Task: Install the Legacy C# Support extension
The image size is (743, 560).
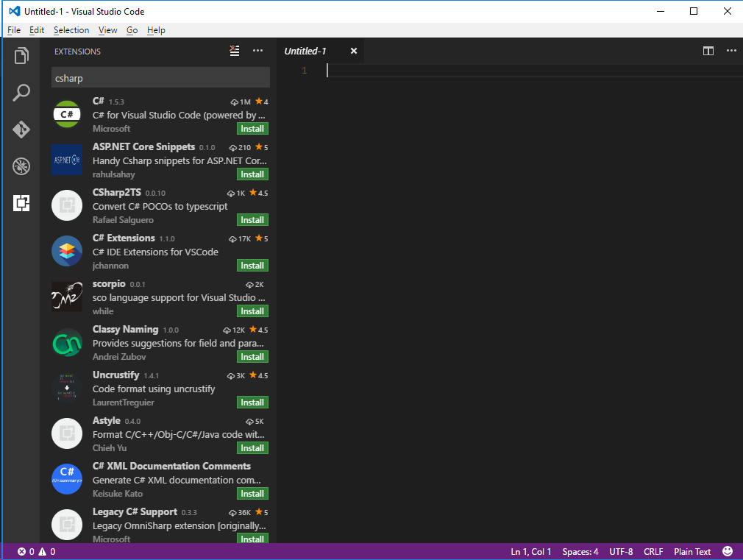Action: [x=252, y=539]
